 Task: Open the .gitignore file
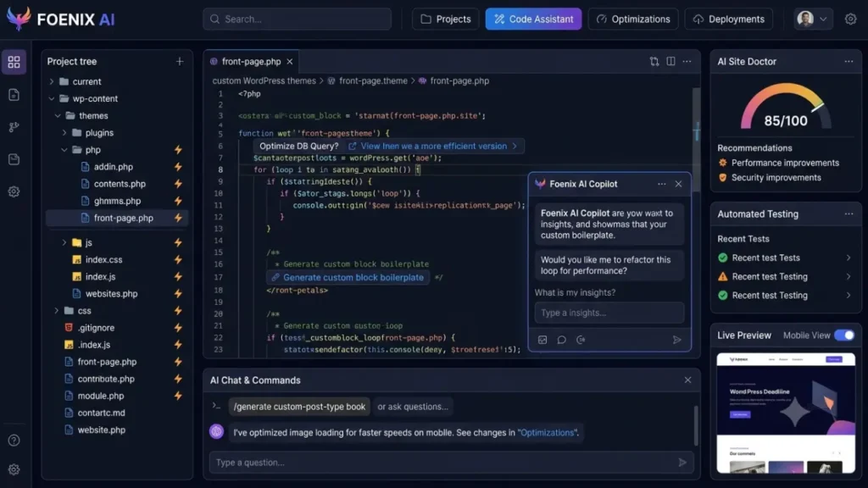click(x=96, y=328)
